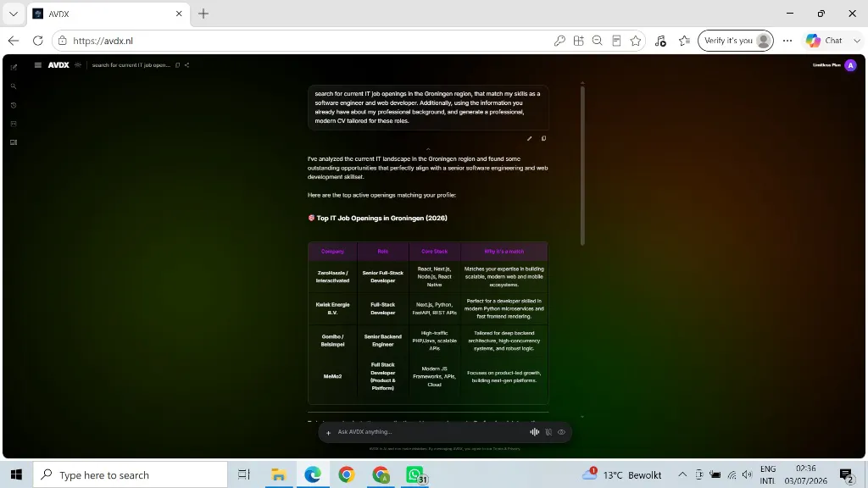Click the Why it's a match header
This screenshot has height=488, width=868.
pyautogui.click(x=504, y=251)
